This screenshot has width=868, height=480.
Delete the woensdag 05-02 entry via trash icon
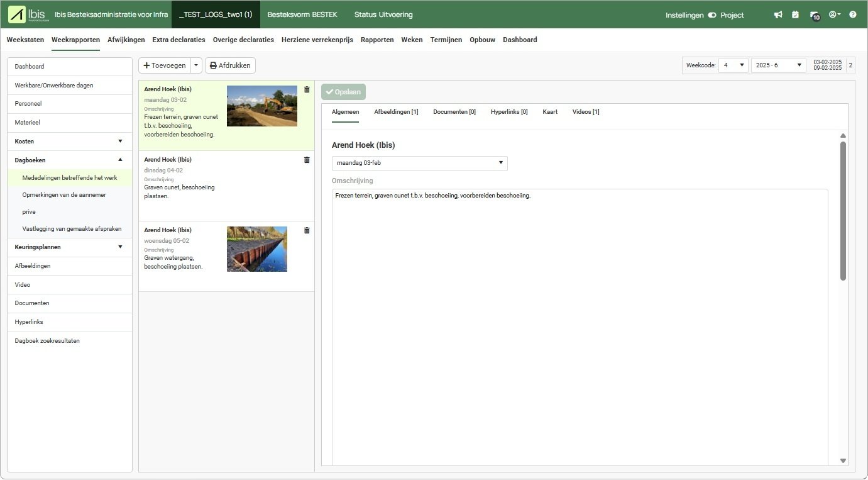[x=307, y=230]
